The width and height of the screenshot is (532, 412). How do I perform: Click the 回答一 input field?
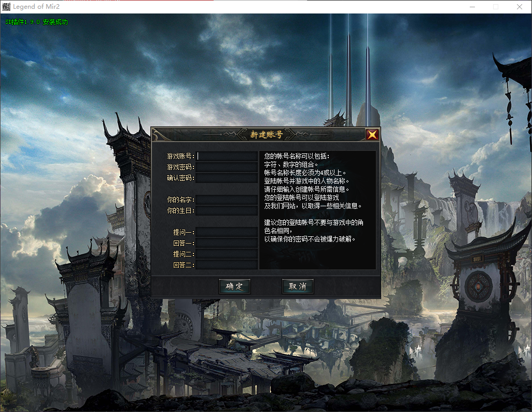tap(226, 243)
